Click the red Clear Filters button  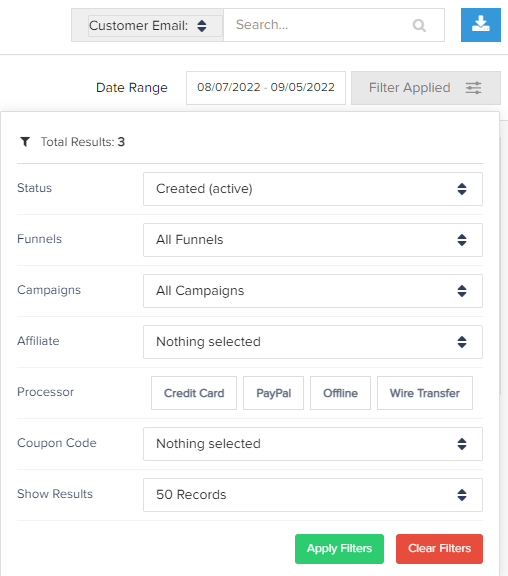[x=439, y=549]
